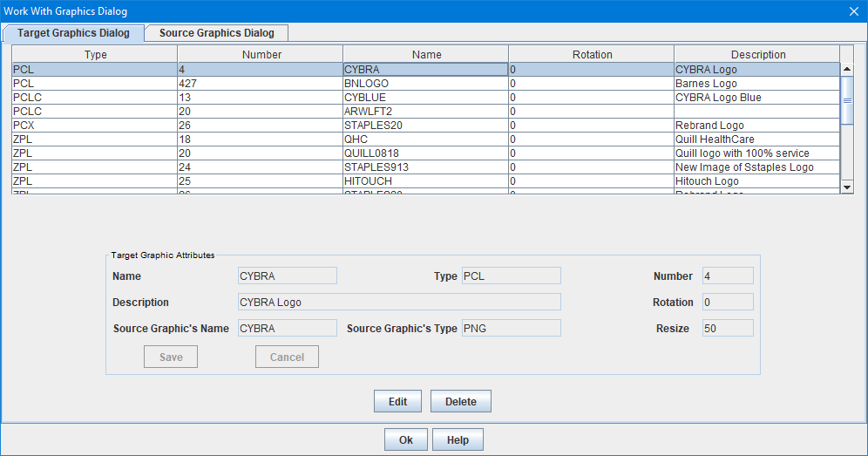This screenshot has height=456, width=868.
Task: Click the number cell 18
Action: pos(261,140)
